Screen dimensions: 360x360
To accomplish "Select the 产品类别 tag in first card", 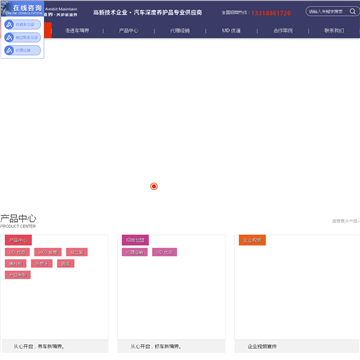I will (18, 275).
